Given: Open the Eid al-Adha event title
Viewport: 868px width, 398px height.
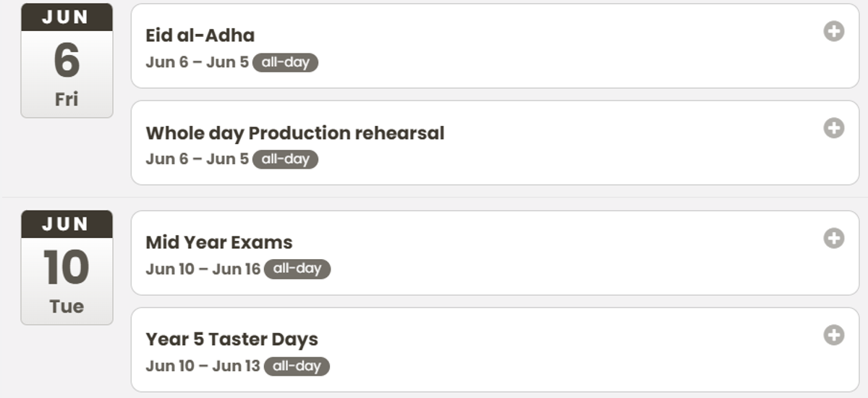Looking at the screenshot, I should [200, 35].
